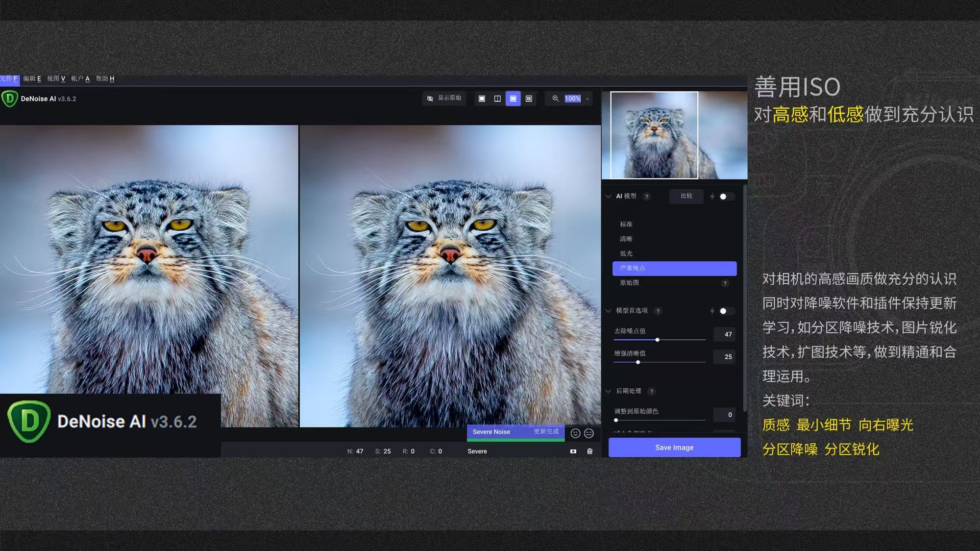Viewport: 980px width, 551px height.
Task: Switch to single view layout
Action: tap(482, 99)
